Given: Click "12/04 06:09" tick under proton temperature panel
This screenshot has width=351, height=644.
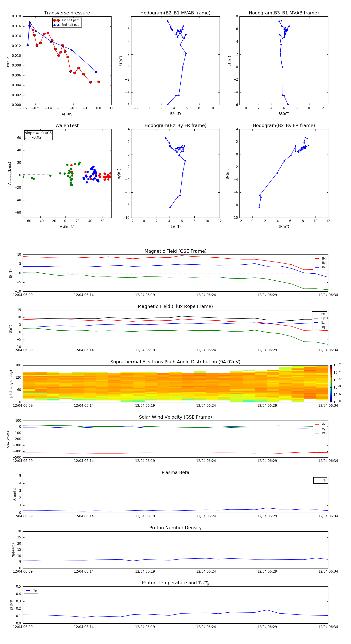Looking at the screenshot, I should click(x=23, y=627).
